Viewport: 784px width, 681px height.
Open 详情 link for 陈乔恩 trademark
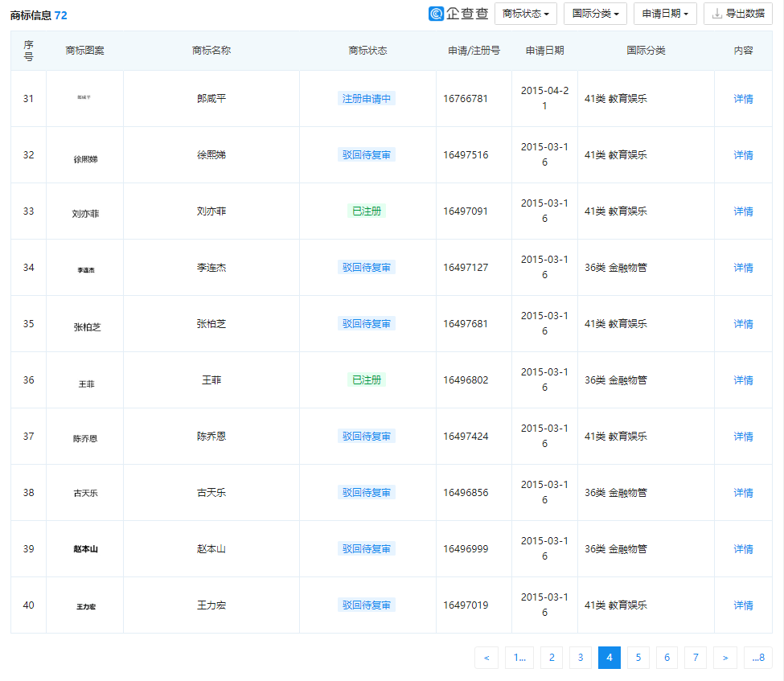(743, 437)
